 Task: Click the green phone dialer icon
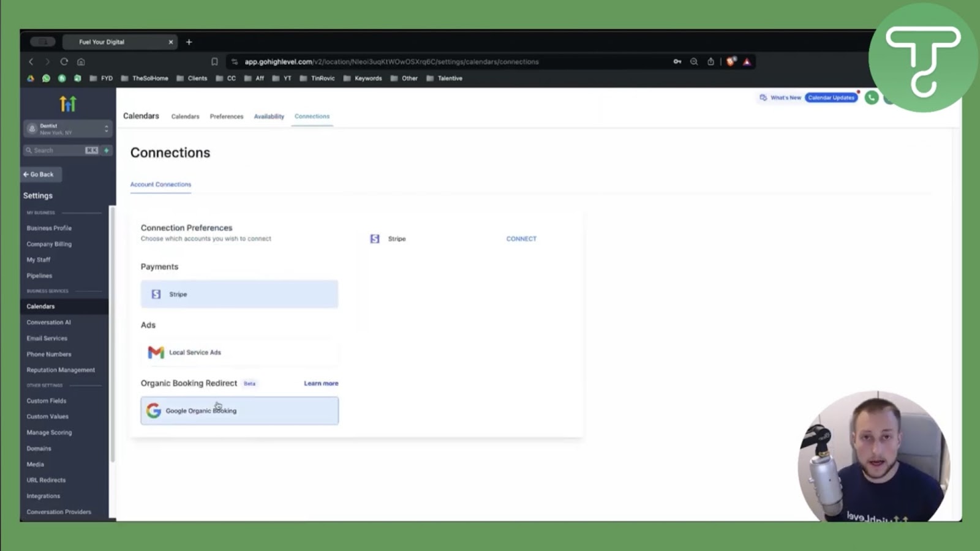pyautogui.click(x=872, y=97)
